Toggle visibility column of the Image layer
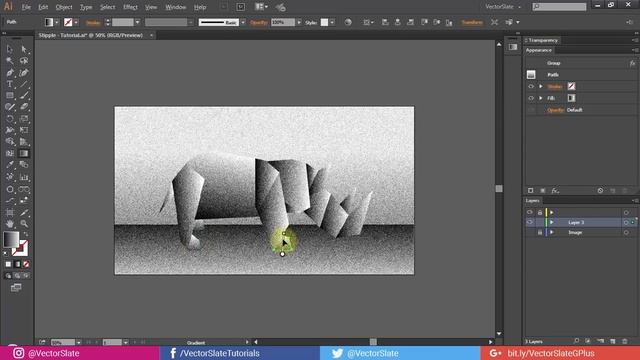The width and height of the screenshot is (640, 360). pos(529,233)
